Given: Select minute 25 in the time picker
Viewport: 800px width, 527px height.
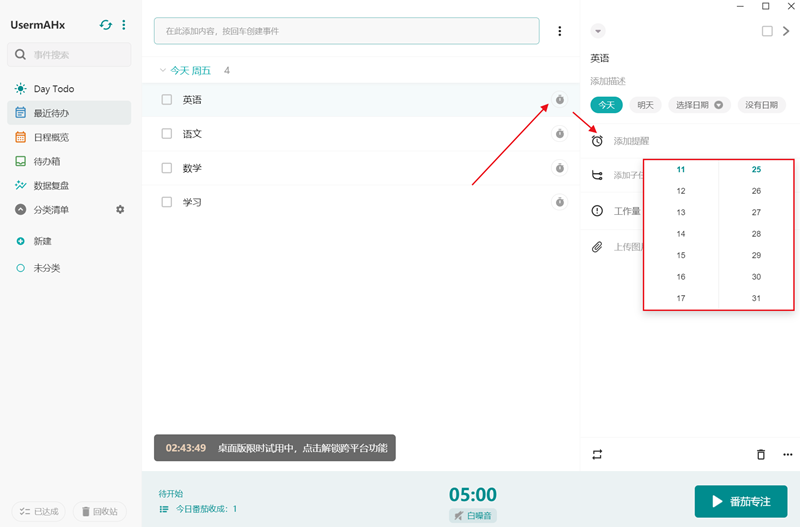Looking at the screenshot, I should [x=756, y=169].
